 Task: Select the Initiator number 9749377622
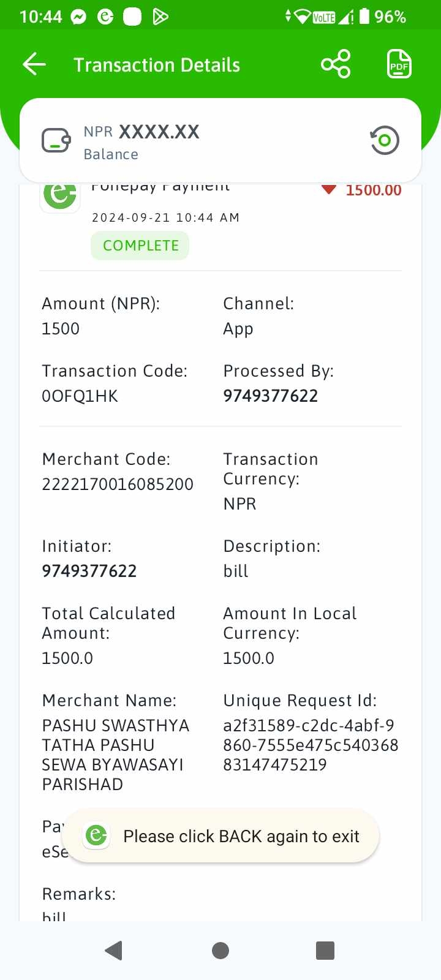click(89, 571)
